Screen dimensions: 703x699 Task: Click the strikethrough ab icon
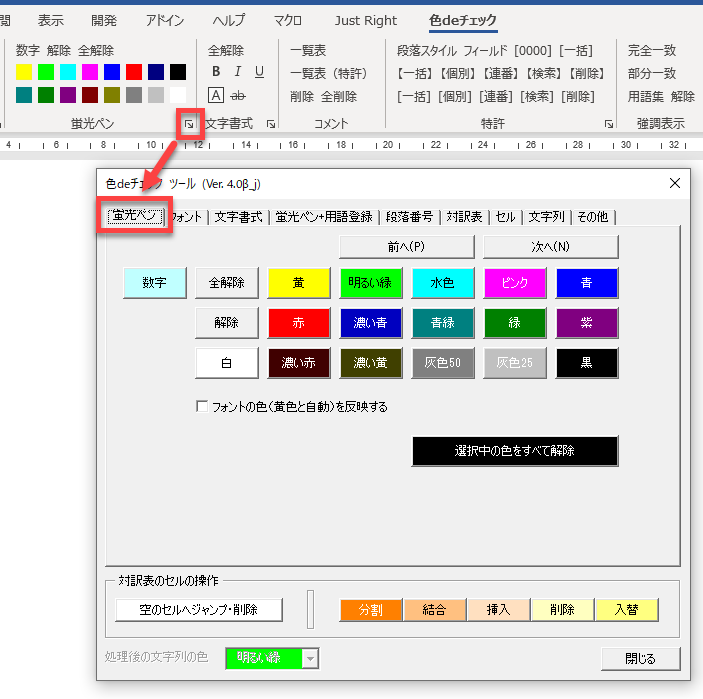click(x=238, y=96)
